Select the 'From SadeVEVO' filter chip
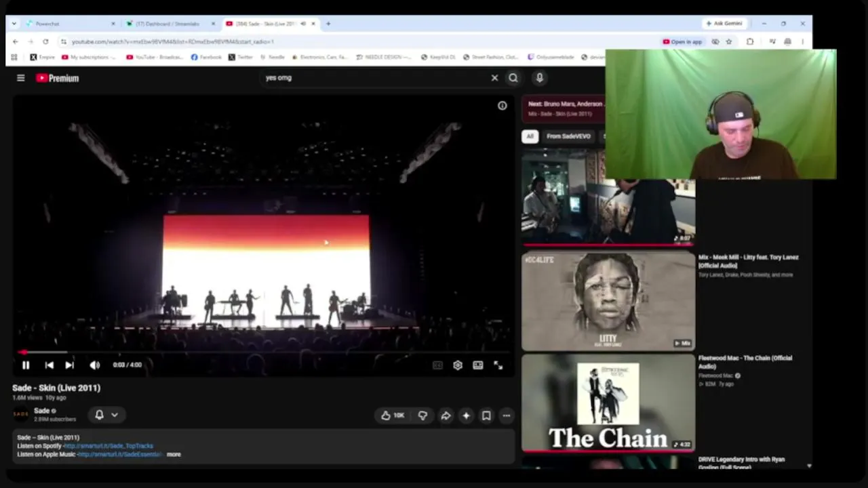868x488 pixels. tap(568, 136)
